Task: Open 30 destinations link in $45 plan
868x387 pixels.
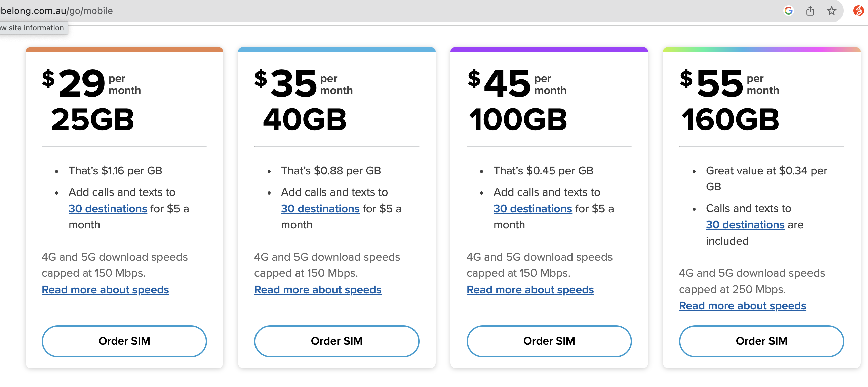Action: (x=532, y=209)
